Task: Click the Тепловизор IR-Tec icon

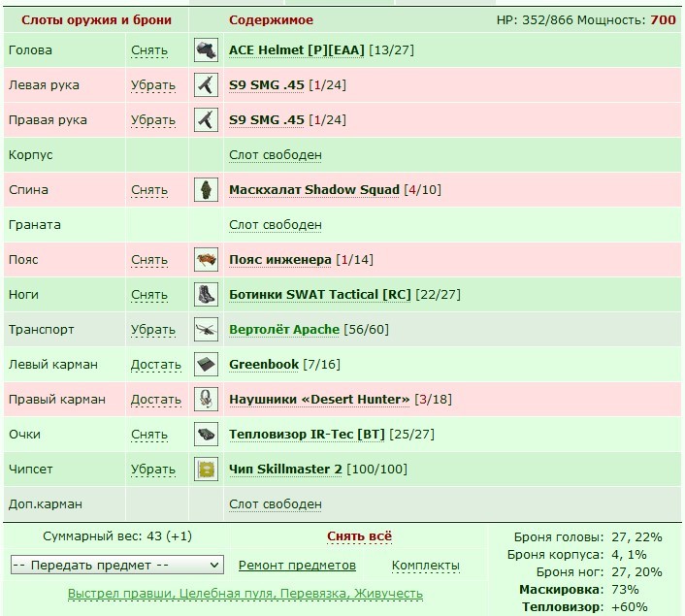Action: 206,435
